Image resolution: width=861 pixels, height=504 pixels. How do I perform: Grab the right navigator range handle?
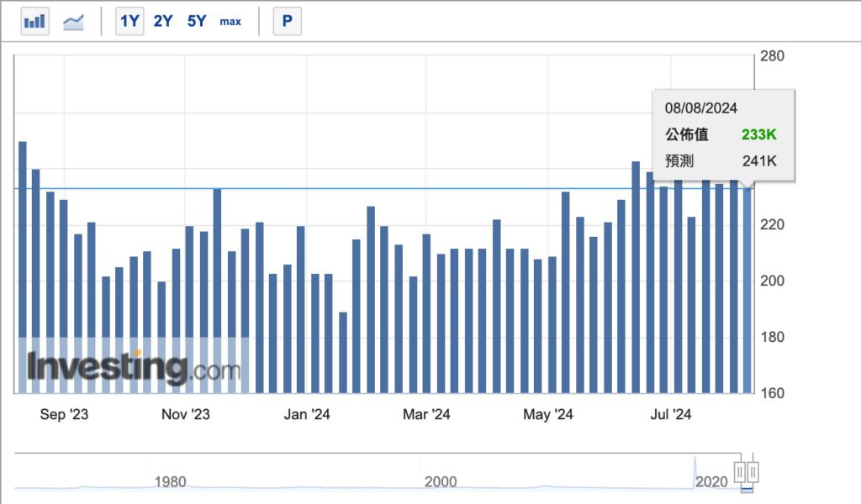(753, 471)
